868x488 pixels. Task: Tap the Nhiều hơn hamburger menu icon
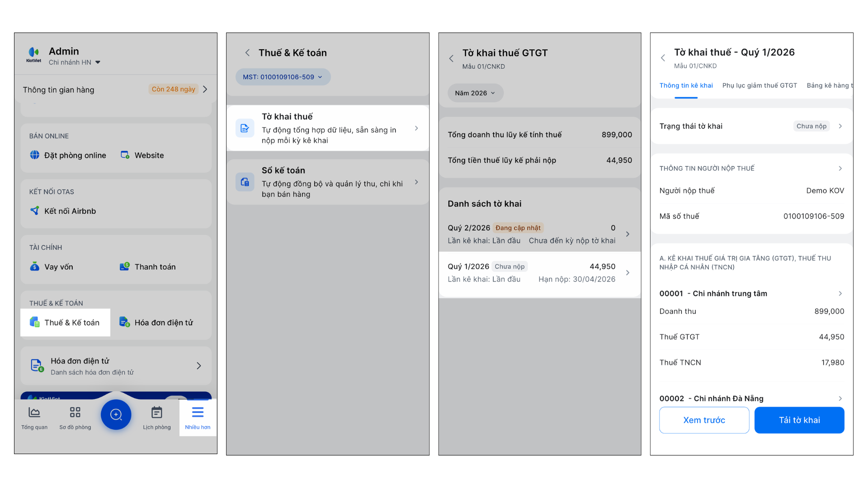198,413
